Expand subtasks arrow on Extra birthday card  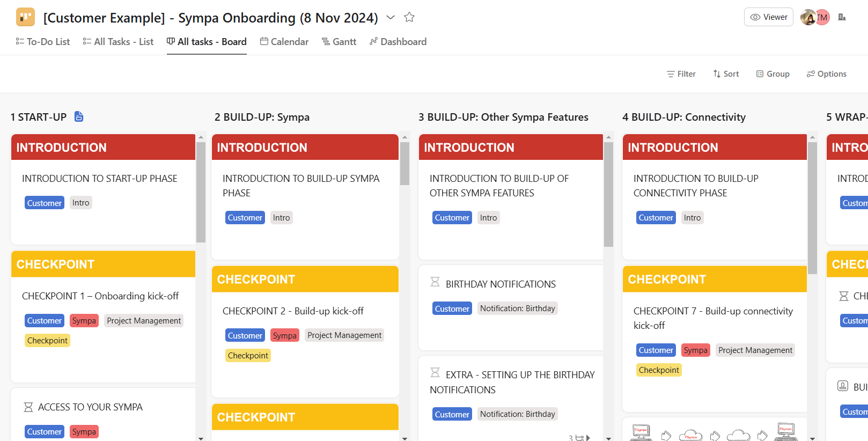588,438
